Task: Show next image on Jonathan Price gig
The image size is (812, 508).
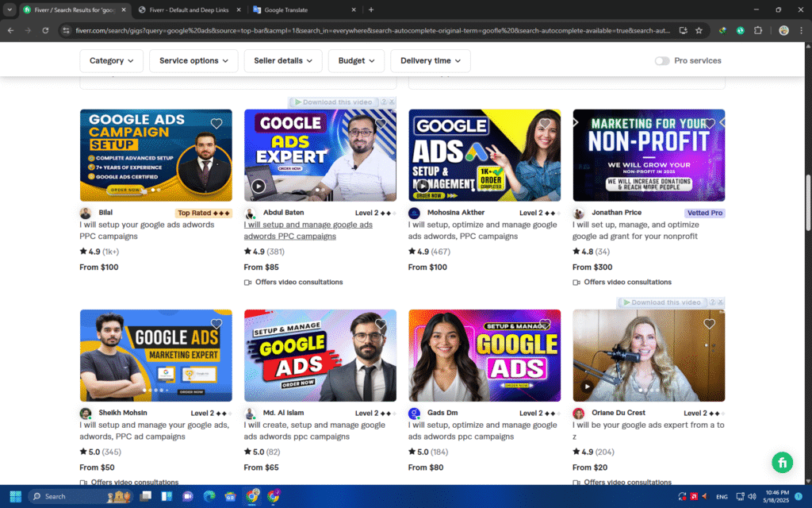Action: (x=722, y=122)
